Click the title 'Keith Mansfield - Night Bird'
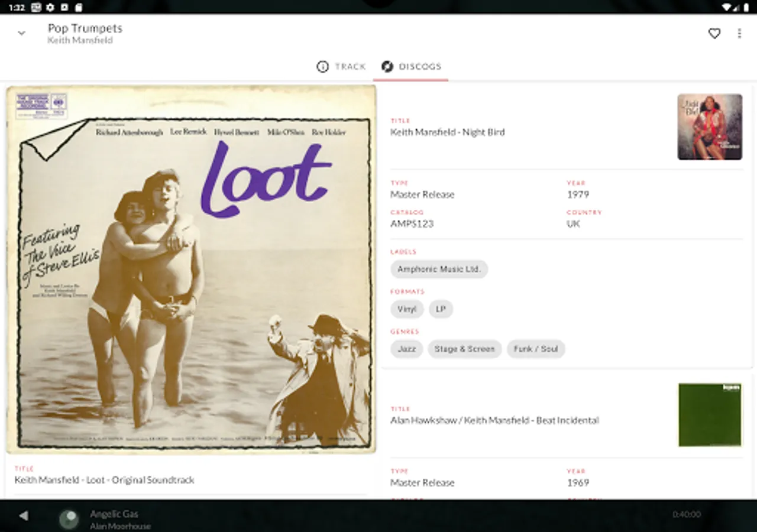The height and width of the screenshot is (532, 757). (x=448, y=132)
